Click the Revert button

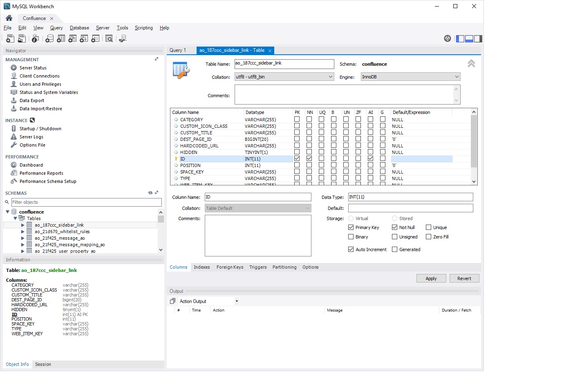click(464, 278)
